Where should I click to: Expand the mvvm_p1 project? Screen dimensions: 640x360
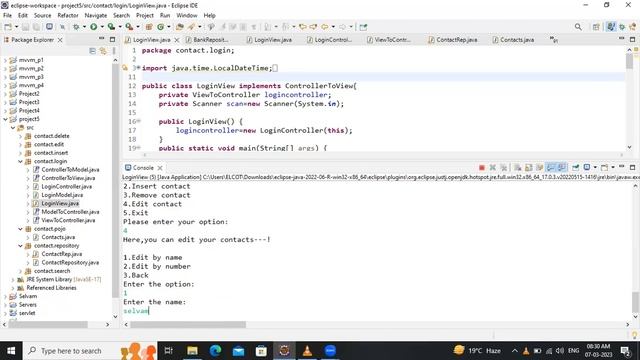5,60
